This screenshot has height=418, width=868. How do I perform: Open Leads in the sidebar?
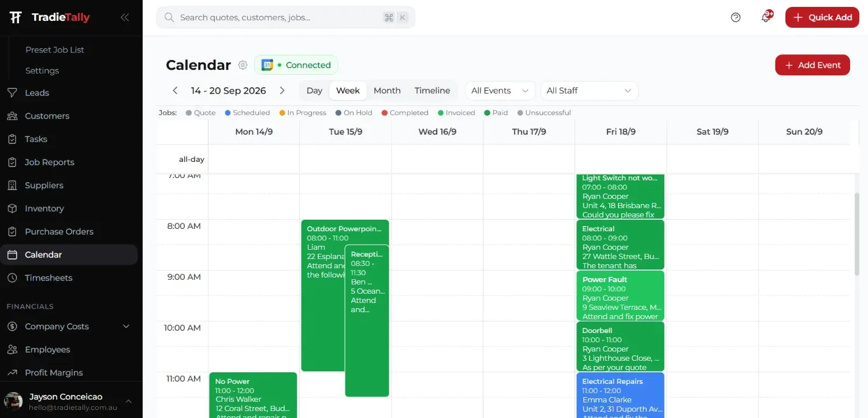tap(69, 93)
